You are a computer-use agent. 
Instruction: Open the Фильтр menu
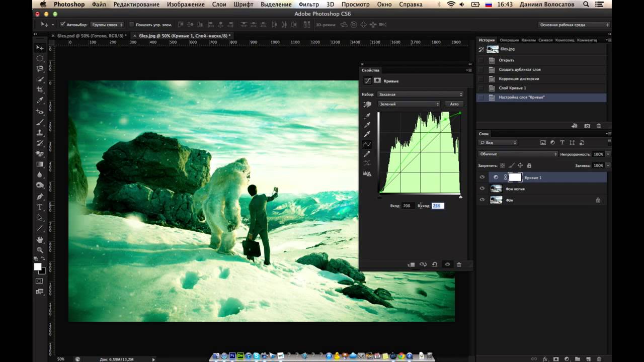point(309,5)
